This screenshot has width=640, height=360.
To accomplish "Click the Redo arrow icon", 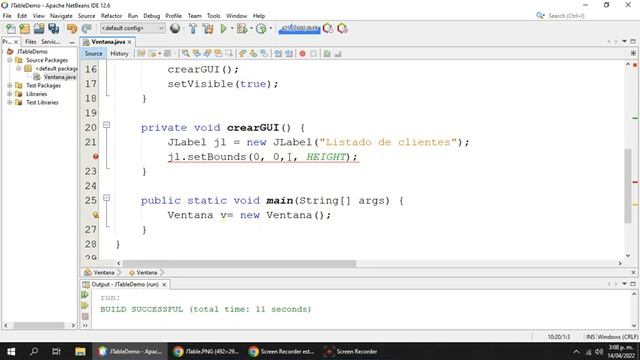I will coord(86,29).
